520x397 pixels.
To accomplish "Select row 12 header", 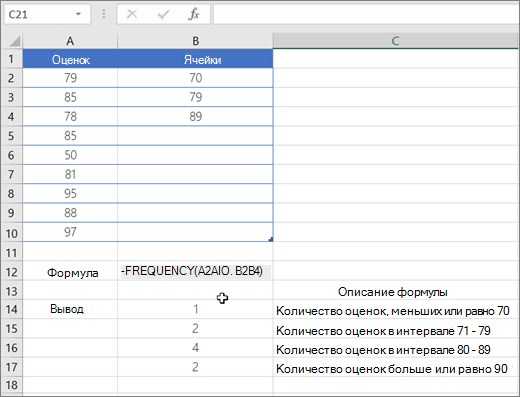I will click(x=11, y=272).
